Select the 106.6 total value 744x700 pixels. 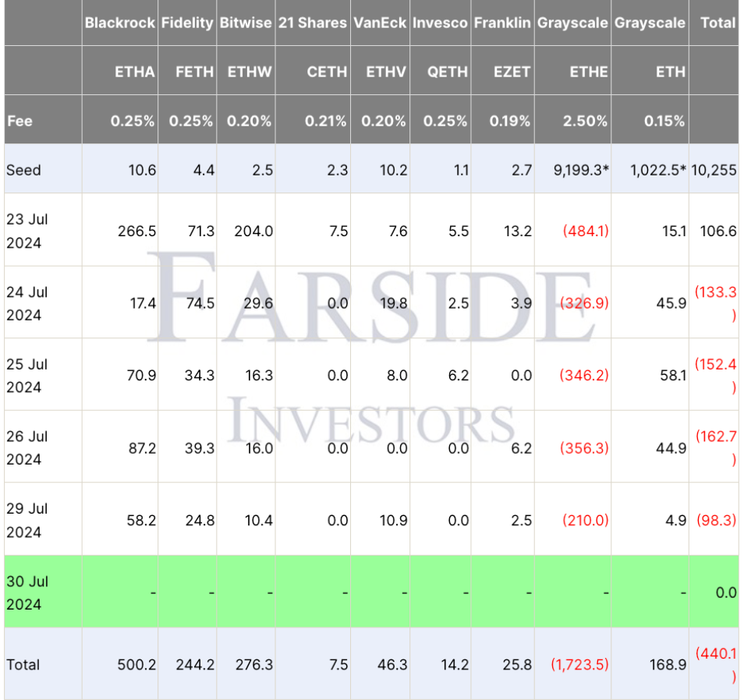(x=718, y=231)
